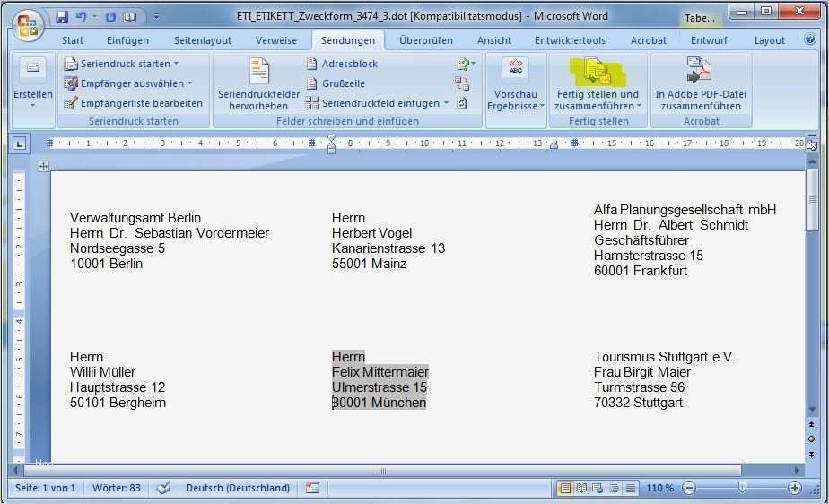Click the ruler toggle icon above scrollbar
This screenshot has height=504, width=829.
pyautogui.click(x=812, y=144)
